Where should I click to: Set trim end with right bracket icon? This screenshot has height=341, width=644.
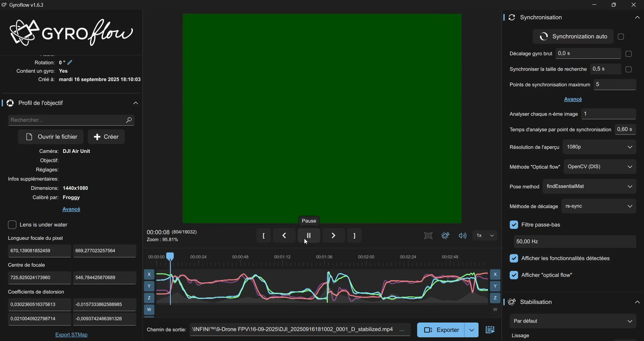(354, 236)
